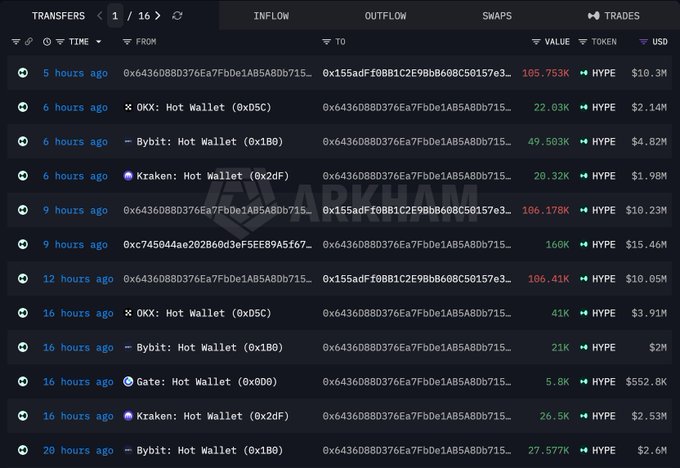Click the value 160K
This screenshot has height=468, width=680.
pyautogui.click(x=557, y=245)
